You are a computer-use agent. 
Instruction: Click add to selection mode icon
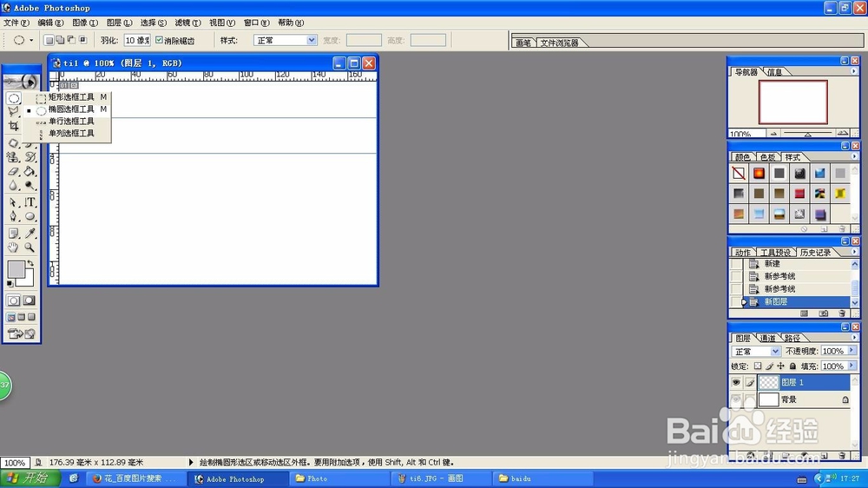click(x=60, y=40)
